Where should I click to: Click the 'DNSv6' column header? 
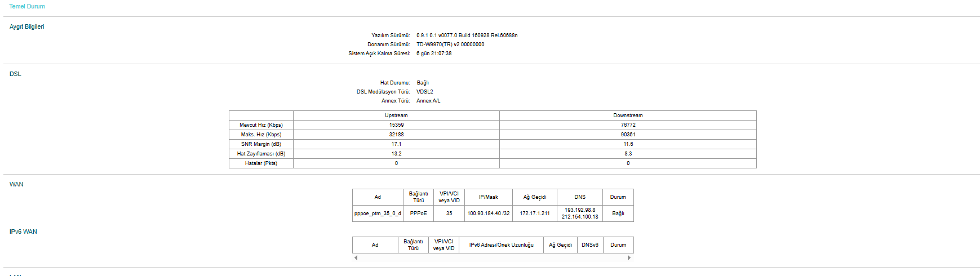coord(590,245)
